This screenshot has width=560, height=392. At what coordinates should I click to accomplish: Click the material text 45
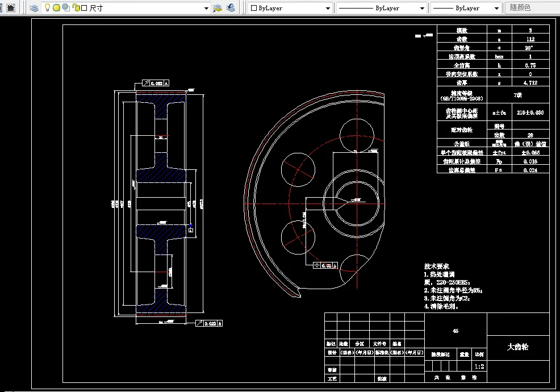[x=455, y=331]
